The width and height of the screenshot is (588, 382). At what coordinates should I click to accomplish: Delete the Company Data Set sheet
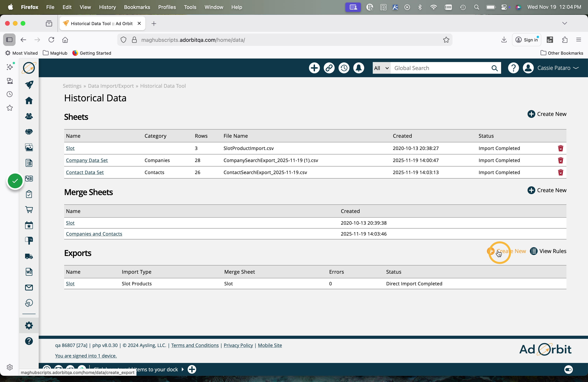(560, 160)
